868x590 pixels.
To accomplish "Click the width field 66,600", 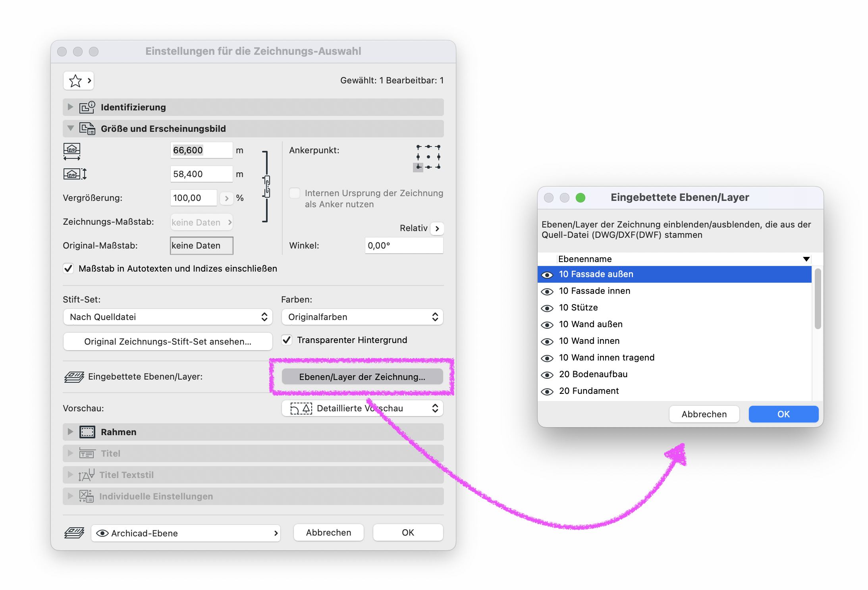I will tap(202, 150).
